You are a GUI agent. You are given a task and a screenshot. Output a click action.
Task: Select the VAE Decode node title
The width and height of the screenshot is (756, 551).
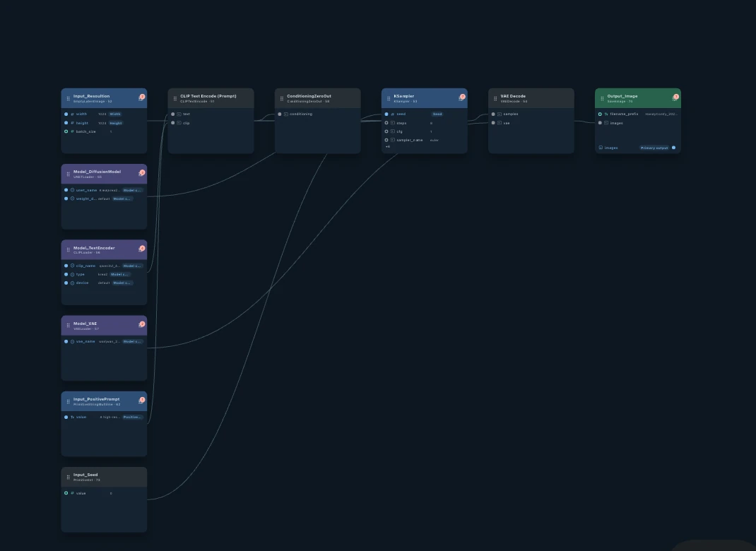pyautogui.click(x=513, y=96)
